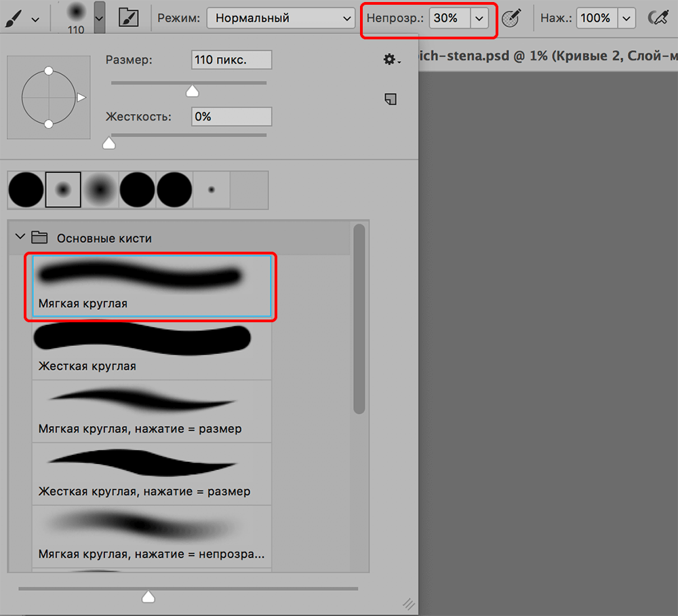The image size is (678, 616).
Task: Click the brush list vertical scrollbar
Action: point(359,319)
